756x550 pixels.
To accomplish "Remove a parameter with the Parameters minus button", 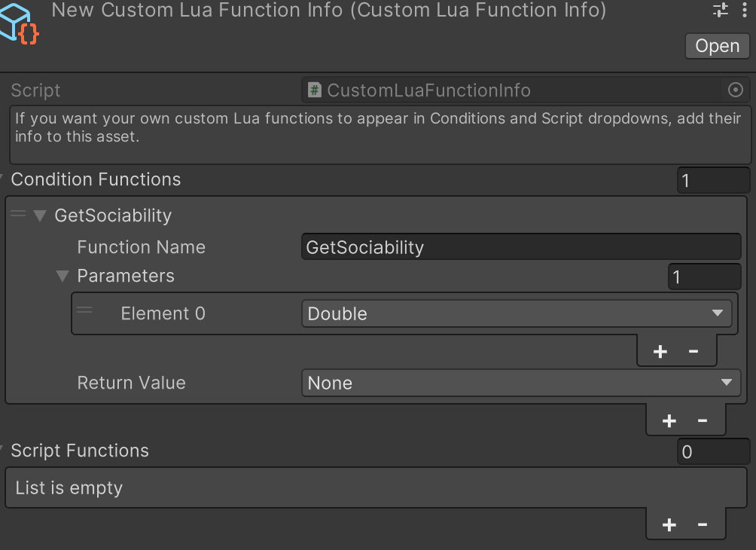I will click(x=694, y=351).
